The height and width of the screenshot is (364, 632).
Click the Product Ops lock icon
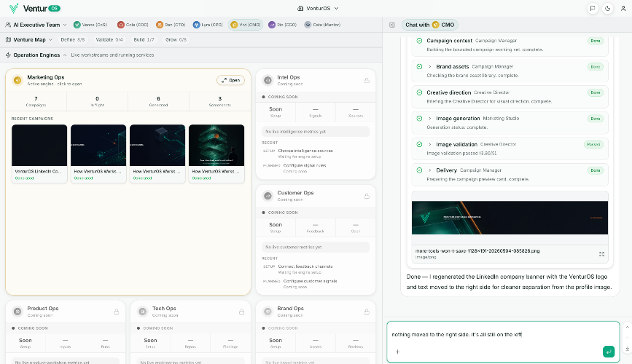[116, 312]
